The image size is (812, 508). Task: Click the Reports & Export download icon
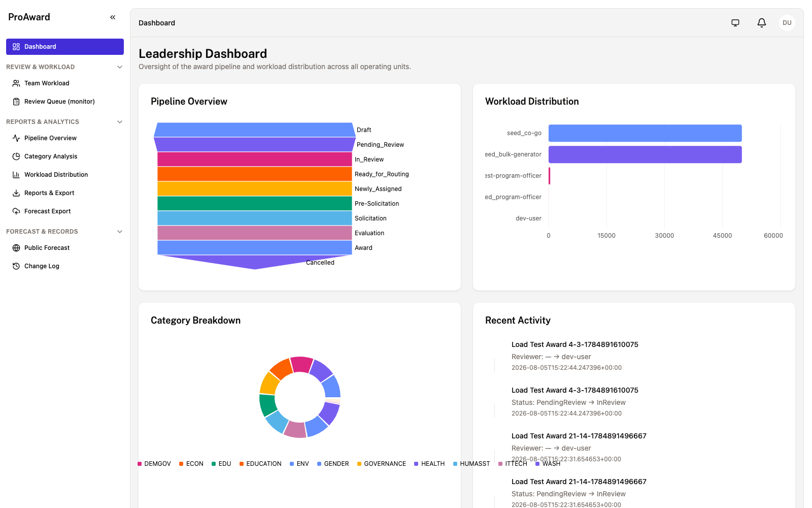[x=16, y=193]
